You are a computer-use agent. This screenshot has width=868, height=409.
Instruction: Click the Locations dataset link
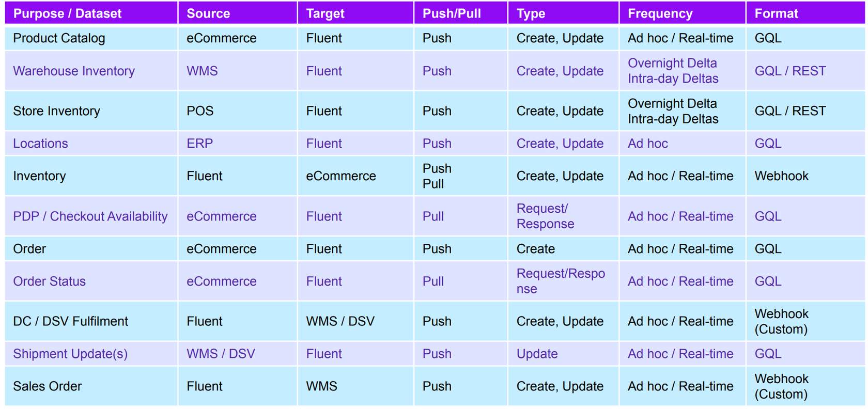coord(40,144)
